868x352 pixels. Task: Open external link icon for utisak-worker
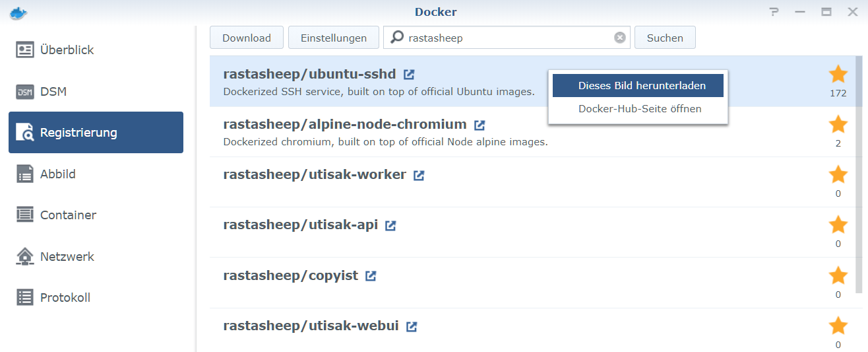419,175
